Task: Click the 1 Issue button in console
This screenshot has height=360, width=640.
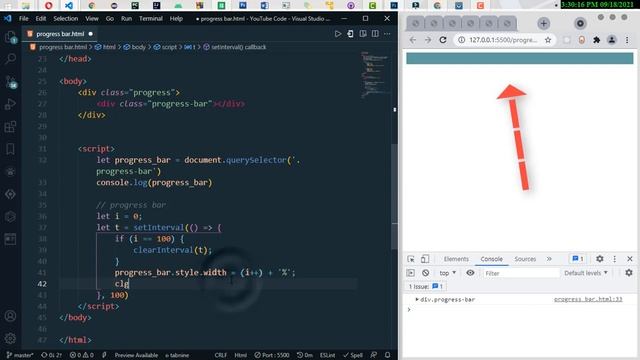Action: [x=425, y=287]
